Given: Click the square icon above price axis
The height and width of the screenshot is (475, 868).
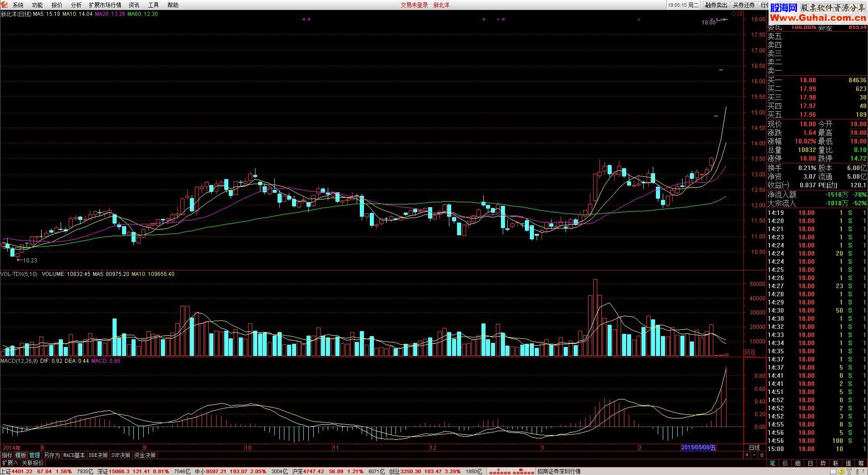Looking at the screenshot, I should pyautogui.click(x=740, y=14).
